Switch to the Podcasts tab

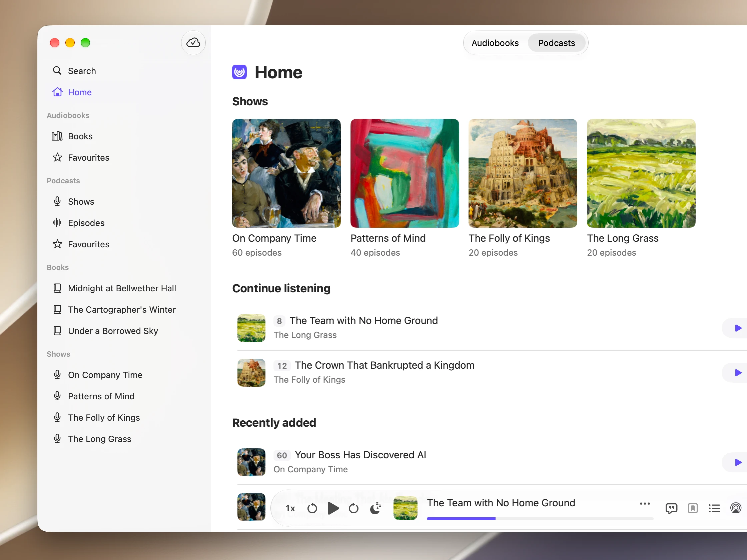556,43
